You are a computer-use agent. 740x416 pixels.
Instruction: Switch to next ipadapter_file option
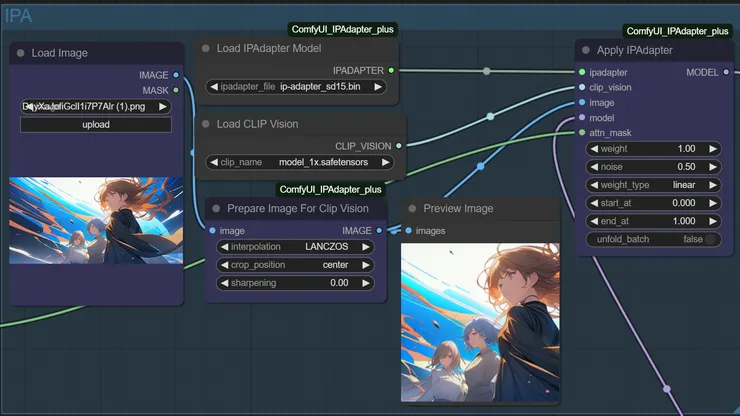[378, 86]
